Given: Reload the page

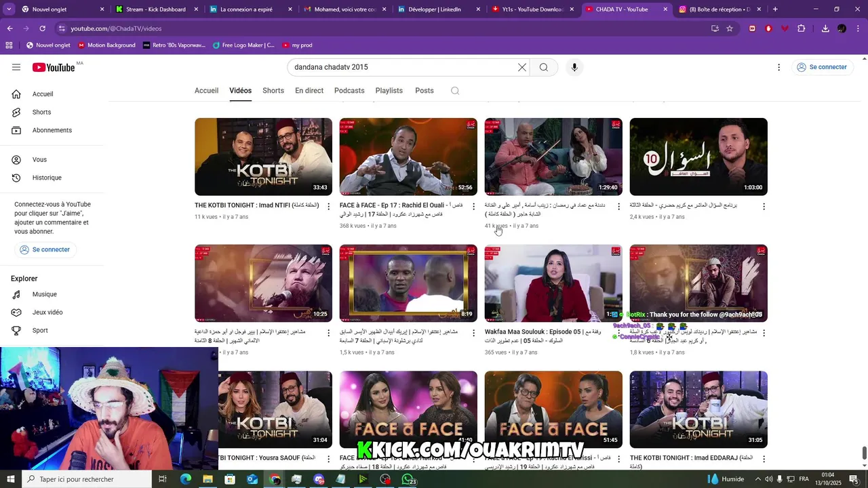Looking at the screenshot, I should 42,28.
